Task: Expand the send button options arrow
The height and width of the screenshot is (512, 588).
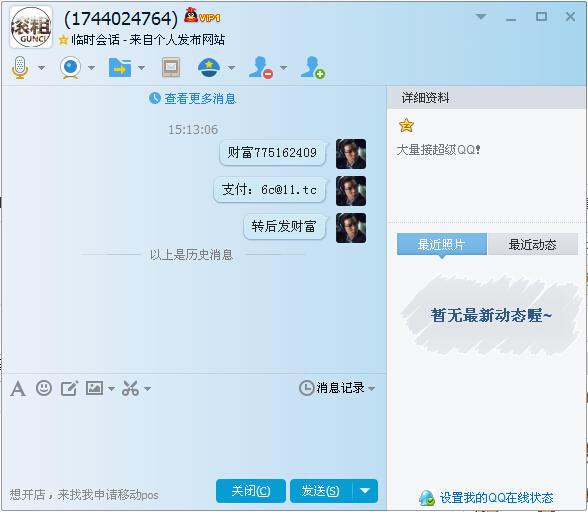Action: click(x=365, y=491)
